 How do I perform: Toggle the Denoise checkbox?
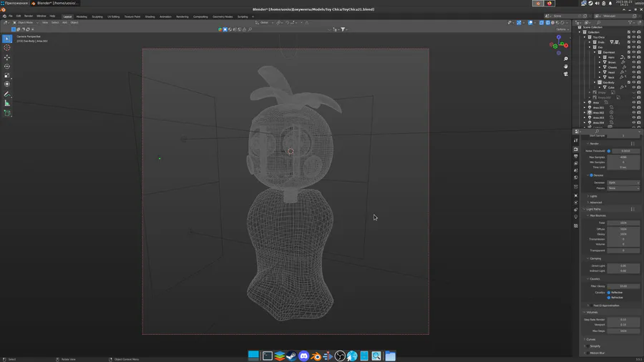[x=592, y=175]
